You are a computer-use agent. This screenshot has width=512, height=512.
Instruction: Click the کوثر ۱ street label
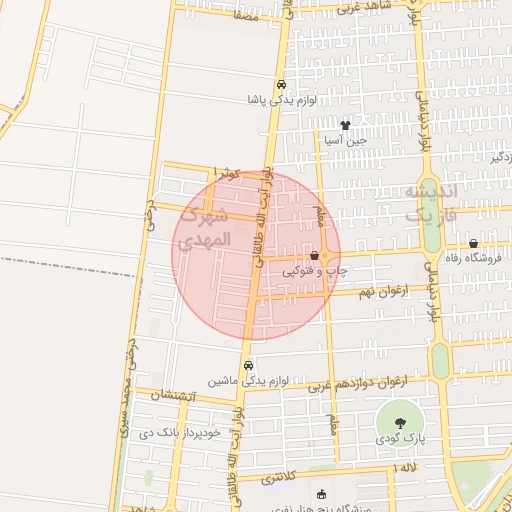[227, 173]
